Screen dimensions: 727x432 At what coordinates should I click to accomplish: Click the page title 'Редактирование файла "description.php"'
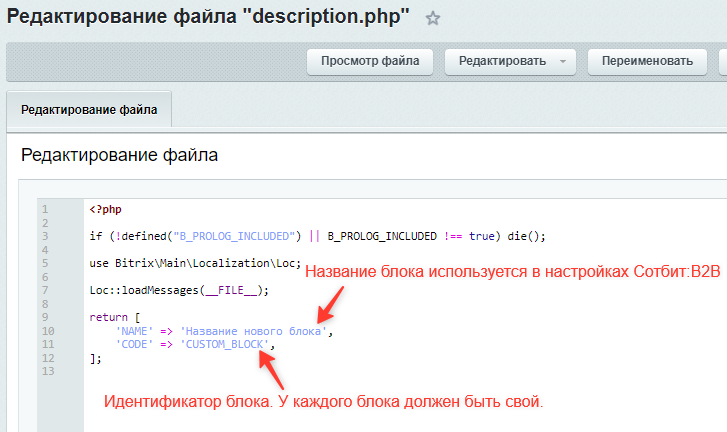point(208,17)
